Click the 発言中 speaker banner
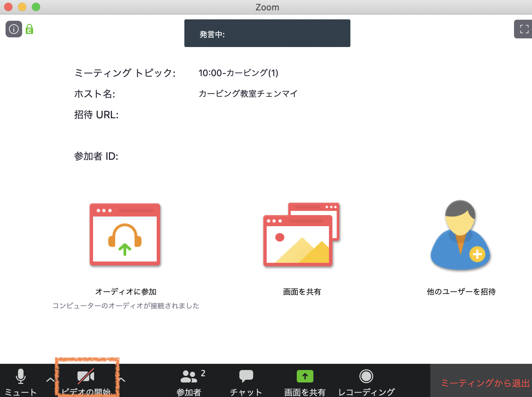The width and height of the screenshot is (532, 397). [x=267, y=33]
